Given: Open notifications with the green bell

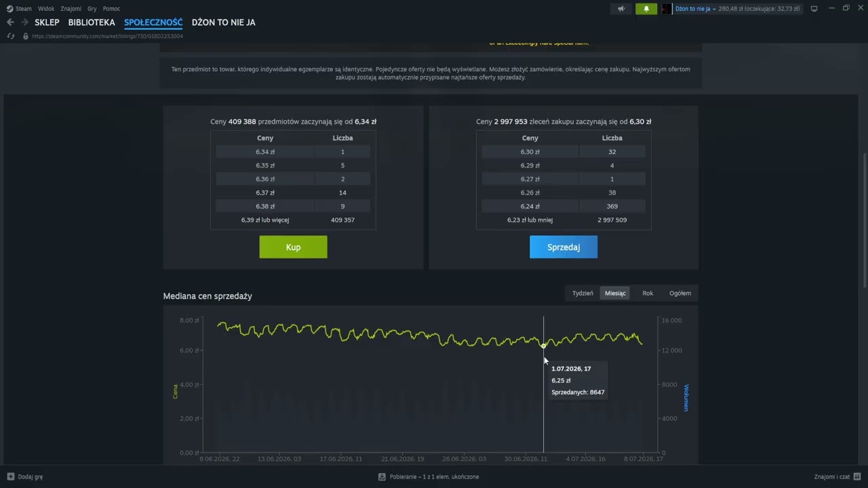Looking at the screenshot, I should click(x=646, y=9).
